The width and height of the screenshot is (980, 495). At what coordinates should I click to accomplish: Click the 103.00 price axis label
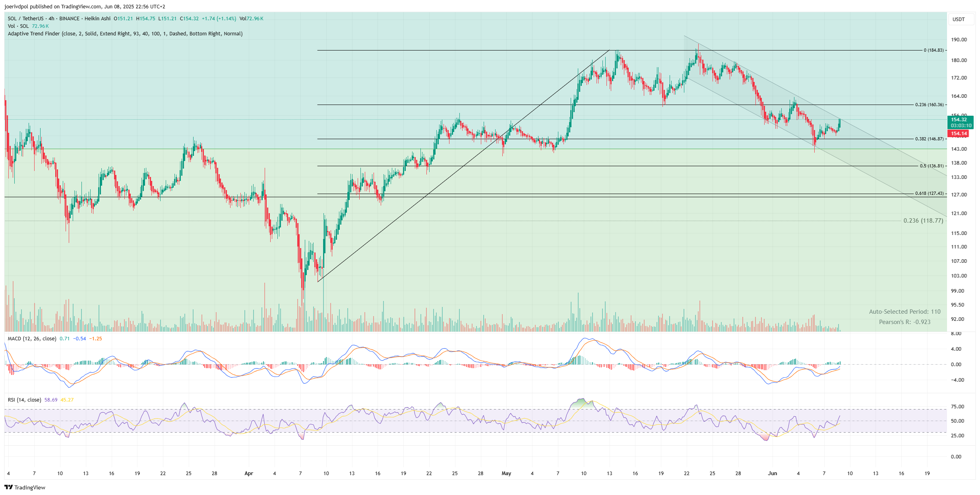959,276
